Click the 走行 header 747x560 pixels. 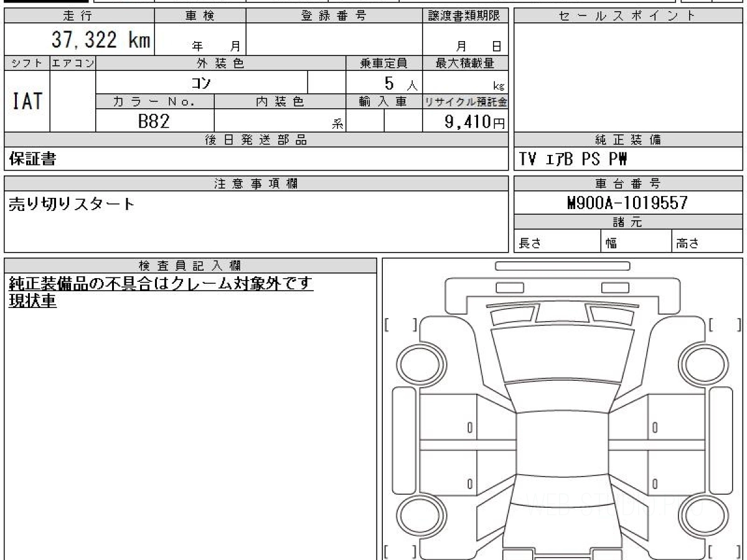click(78, 17)
